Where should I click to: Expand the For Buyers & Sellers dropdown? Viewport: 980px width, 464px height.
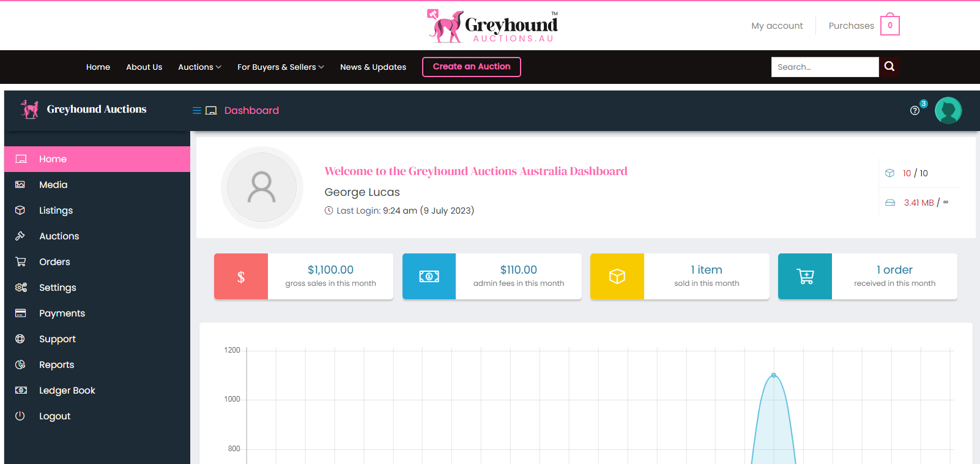pos(281,67)
